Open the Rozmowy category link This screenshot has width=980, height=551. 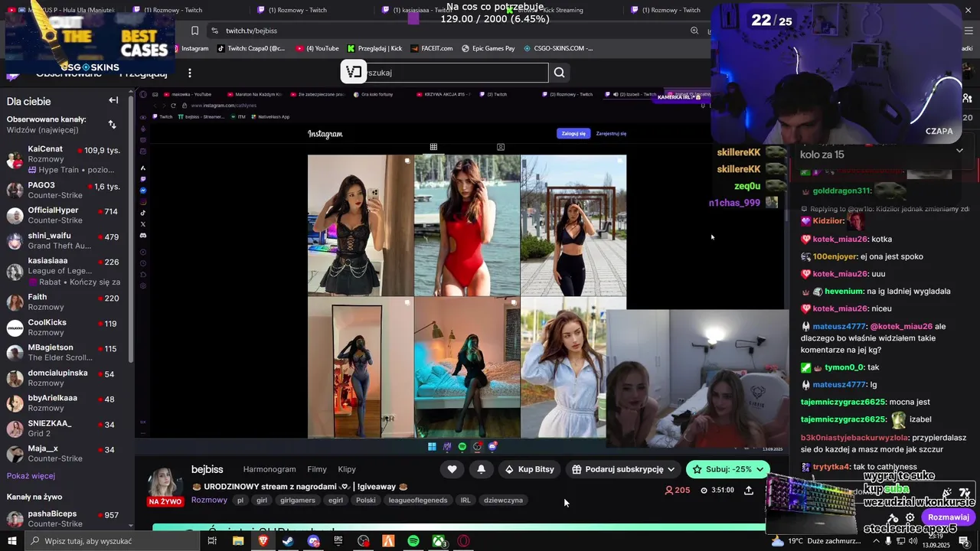[209, 500]
